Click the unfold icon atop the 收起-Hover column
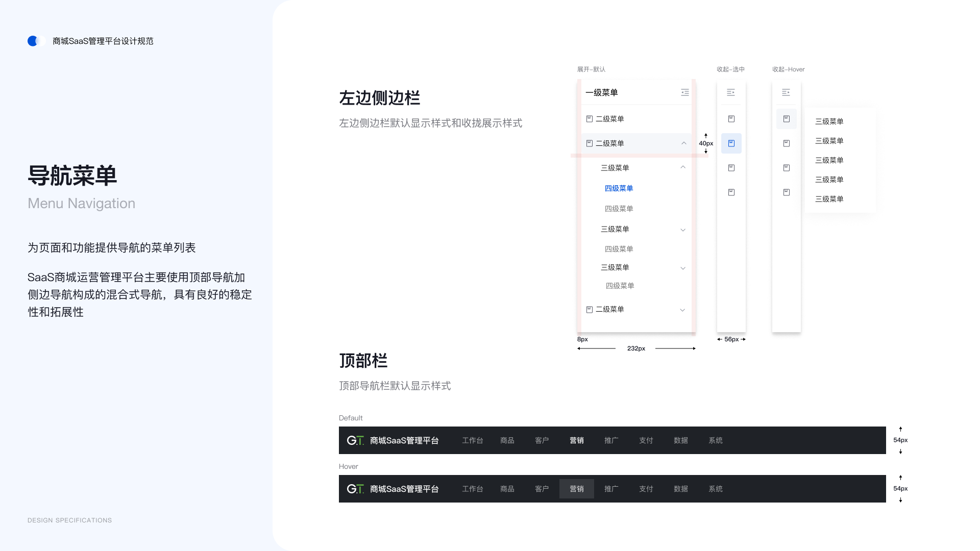This screenshot has width=980, height=551. [x=786, y=92]
